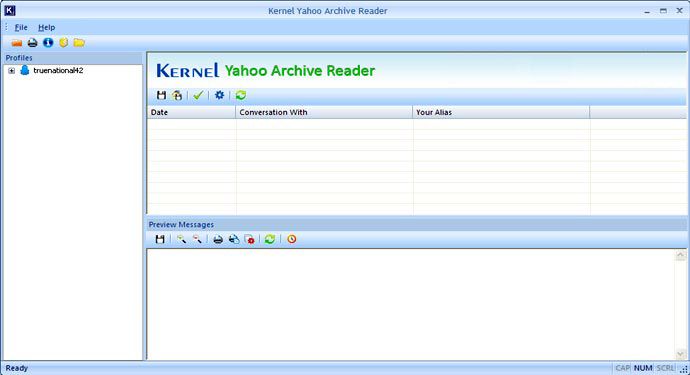Click the save icon above the conversation list

[x=161, y=95]
